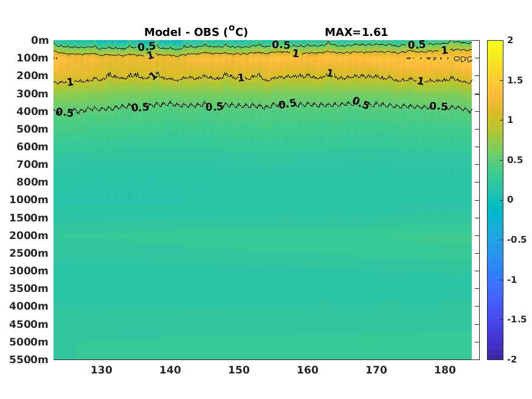Click the colorbar tick label '-1'
The width and height of the screenshot is (532, 399).
[512, 280]
